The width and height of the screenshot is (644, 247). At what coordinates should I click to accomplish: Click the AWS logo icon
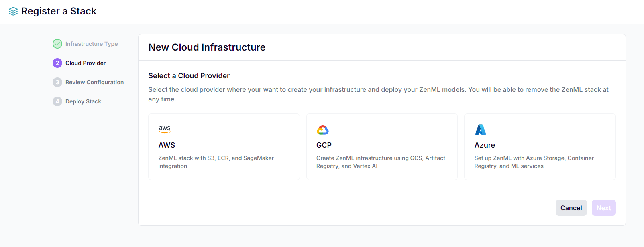point(165,128)
